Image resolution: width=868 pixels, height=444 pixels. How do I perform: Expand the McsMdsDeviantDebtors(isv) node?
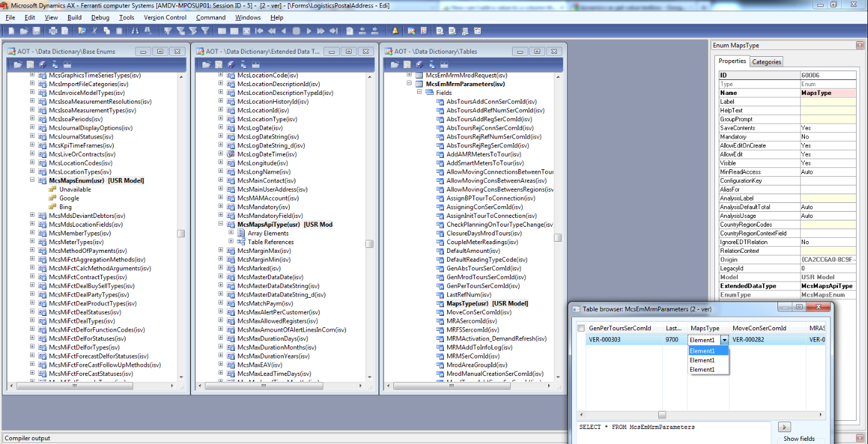[32, 215]
